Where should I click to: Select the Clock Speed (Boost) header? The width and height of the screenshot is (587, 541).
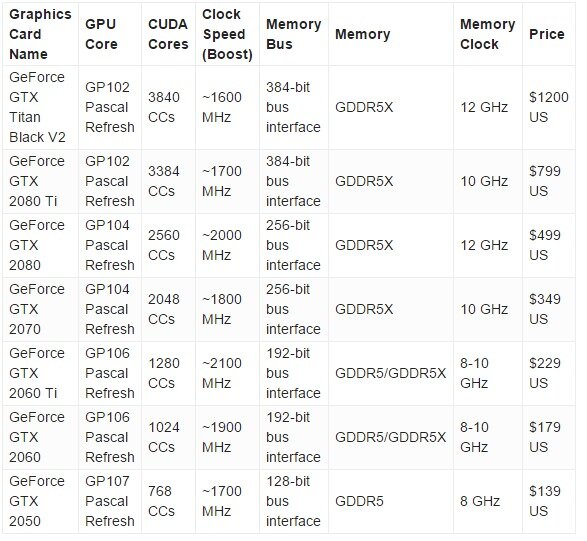(227, 34)
